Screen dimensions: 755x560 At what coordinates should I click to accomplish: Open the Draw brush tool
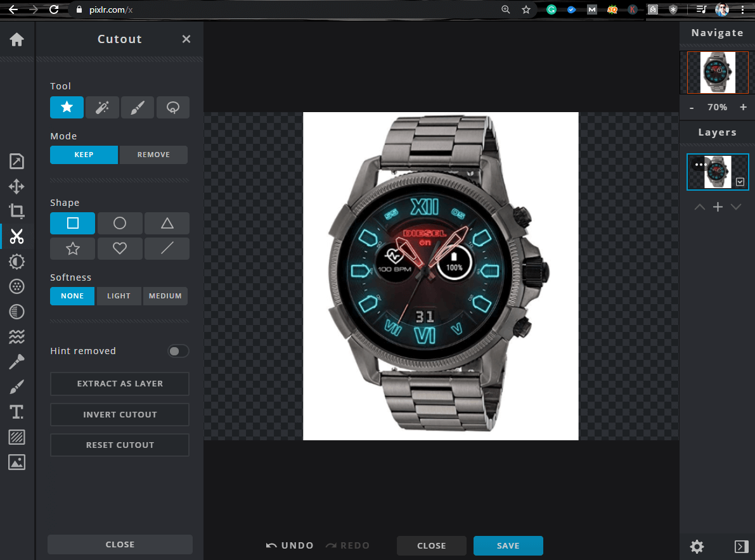coord(16,386)
